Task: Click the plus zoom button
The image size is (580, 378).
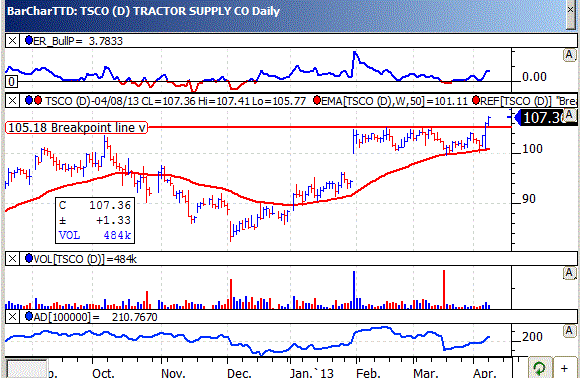Action: coord(564,368)
